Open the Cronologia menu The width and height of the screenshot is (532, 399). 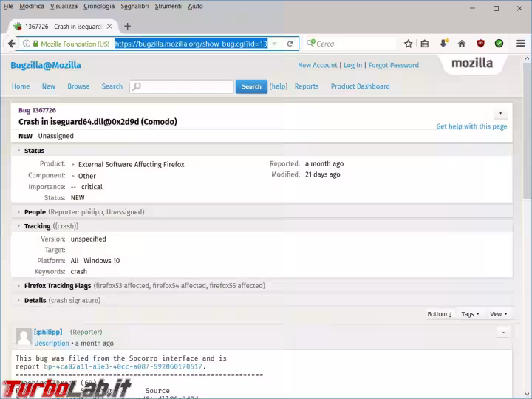tap(99, 6)
